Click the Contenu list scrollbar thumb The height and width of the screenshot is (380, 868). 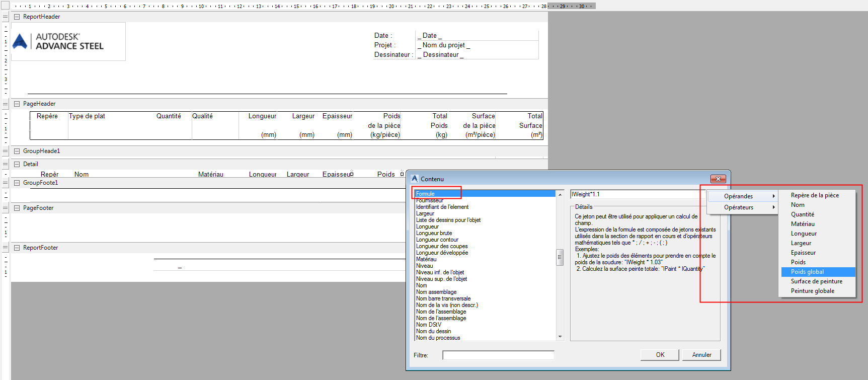pyautogui.click(x=560, y=257)
